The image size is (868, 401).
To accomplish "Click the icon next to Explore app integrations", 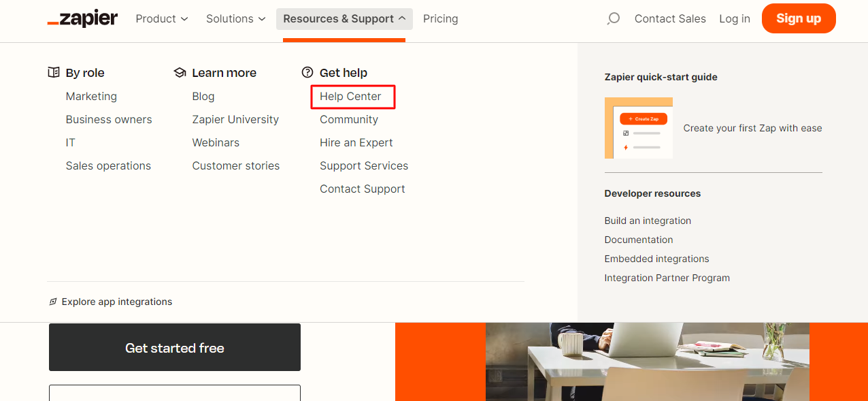I will click(x=53, y=302).
